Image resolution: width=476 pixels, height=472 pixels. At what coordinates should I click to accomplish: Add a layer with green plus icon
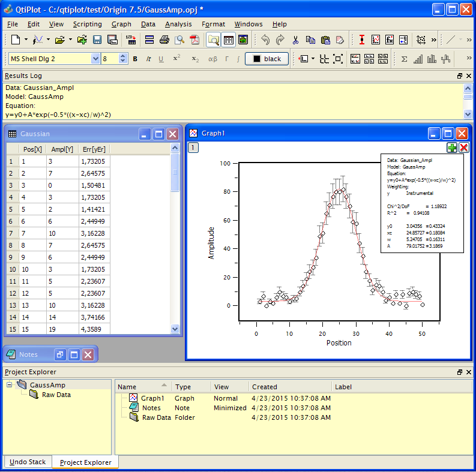click(452, 148)
